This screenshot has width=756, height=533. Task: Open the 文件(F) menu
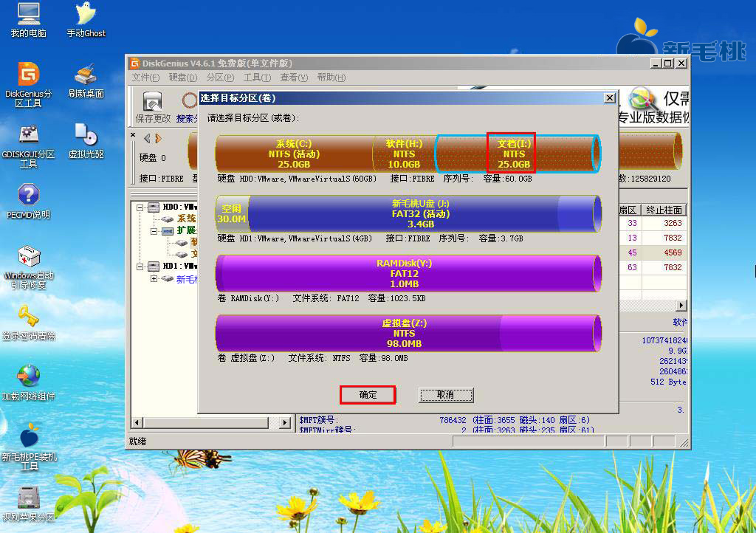click(x=145, y=78)
